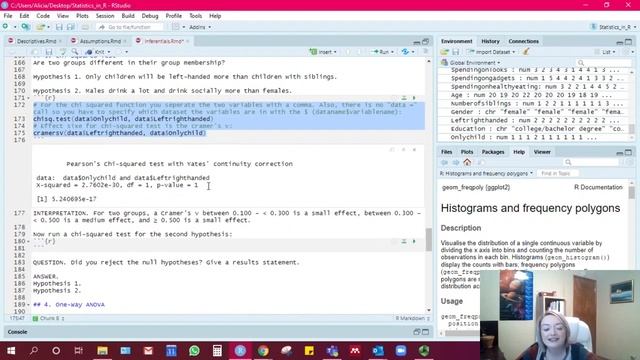Switch to the History tab

pyautogui.click(x=490, y=41)
